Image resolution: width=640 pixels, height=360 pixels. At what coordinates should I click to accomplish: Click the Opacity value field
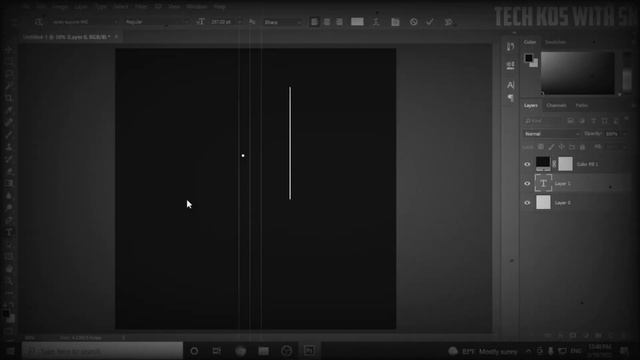tap(612, 134)
